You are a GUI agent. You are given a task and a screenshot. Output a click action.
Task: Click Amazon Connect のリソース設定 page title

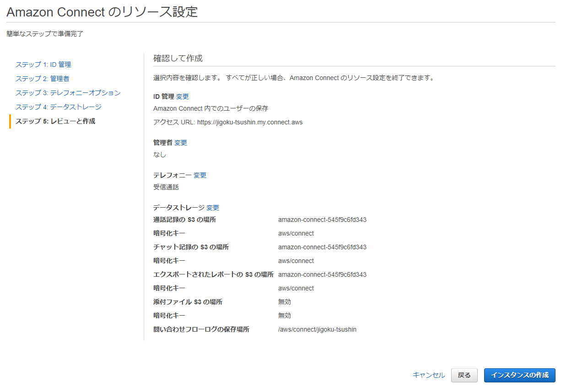tap(102, 12)
